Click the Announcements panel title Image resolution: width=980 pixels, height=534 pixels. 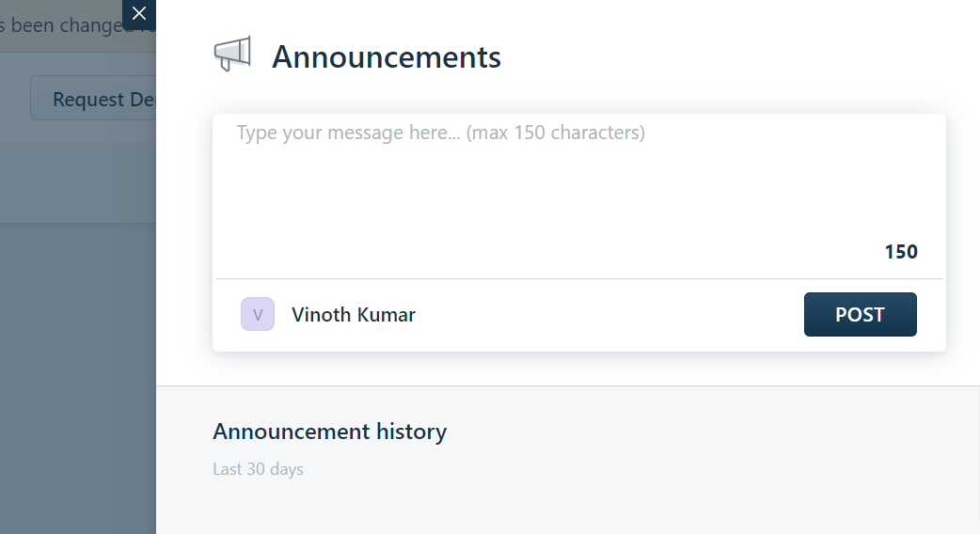click(387, 56)
